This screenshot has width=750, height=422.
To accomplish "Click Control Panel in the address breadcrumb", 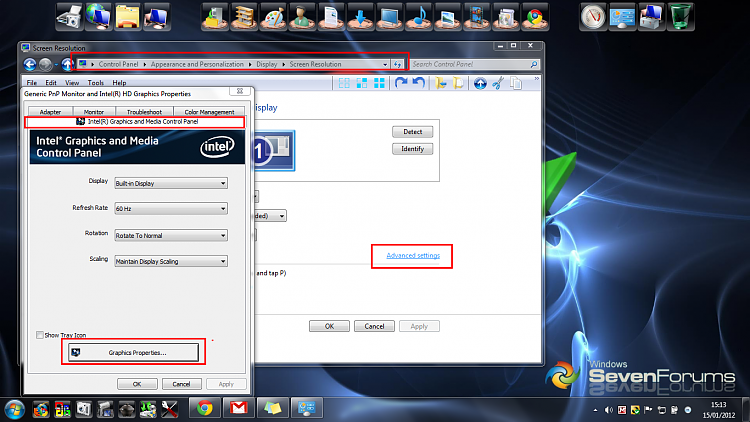I will [118, 64].
